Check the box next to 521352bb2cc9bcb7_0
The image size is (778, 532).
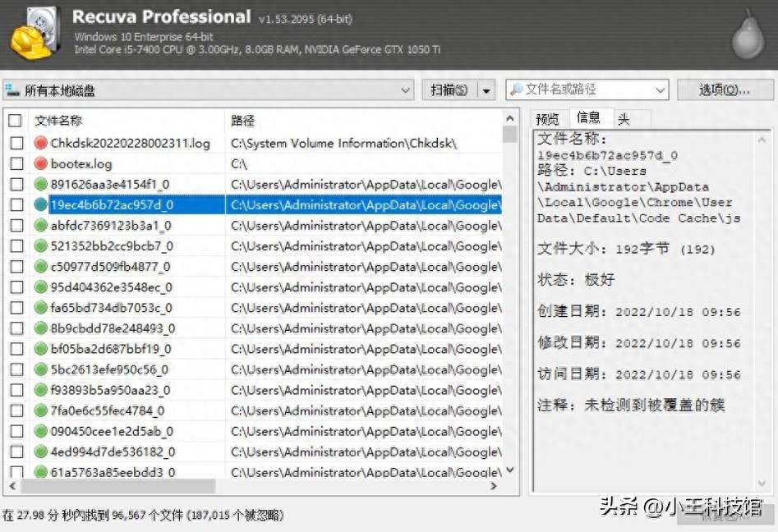pos(17,245)
